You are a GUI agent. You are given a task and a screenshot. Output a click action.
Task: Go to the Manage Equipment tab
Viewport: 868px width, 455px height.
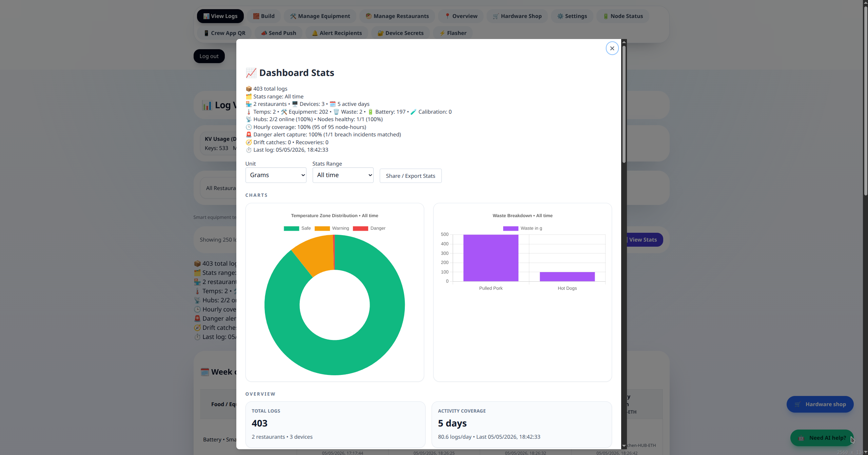click(x=320, y=16)
